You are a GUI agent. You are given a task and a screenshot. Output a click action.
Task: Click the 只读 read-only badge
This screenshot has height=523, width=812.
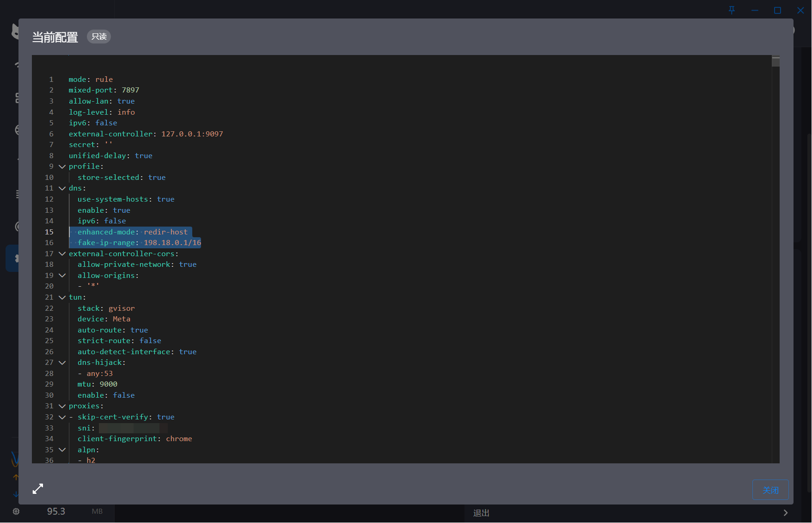pyautogui.click(x=99, y=37)
